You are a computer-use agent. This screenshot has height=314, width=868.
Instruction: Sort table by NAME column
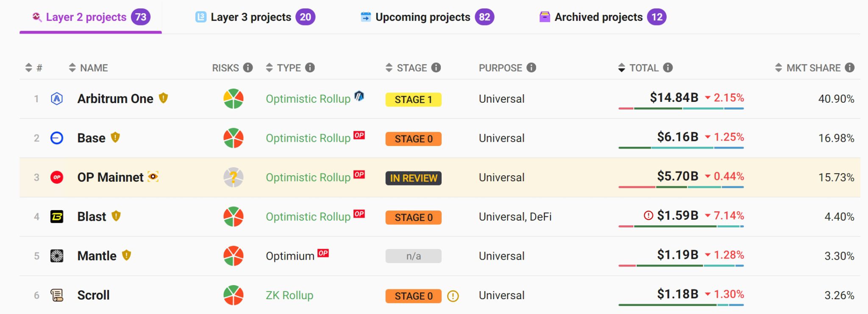tap(89, 68)
